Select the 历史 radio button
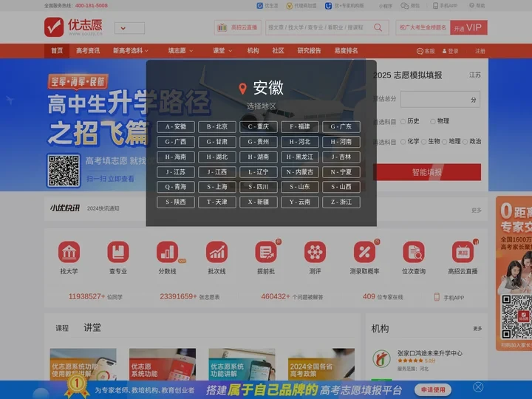This screenshot has height=399, width=532. coord(403,121)
